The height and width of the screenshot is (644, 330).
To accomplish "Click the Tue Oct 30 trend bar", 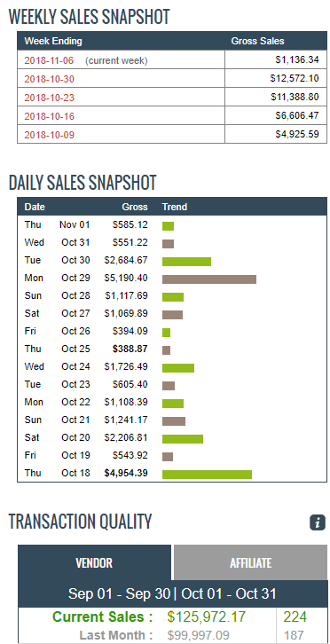I will [186, 262].
